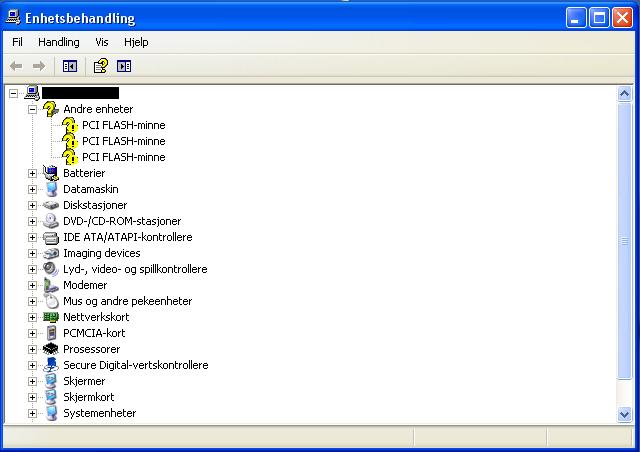Click the DVD-/CD-ROM-stasjoner disc icon
Screen dimensions: 640x452
(x=51, y=221)
